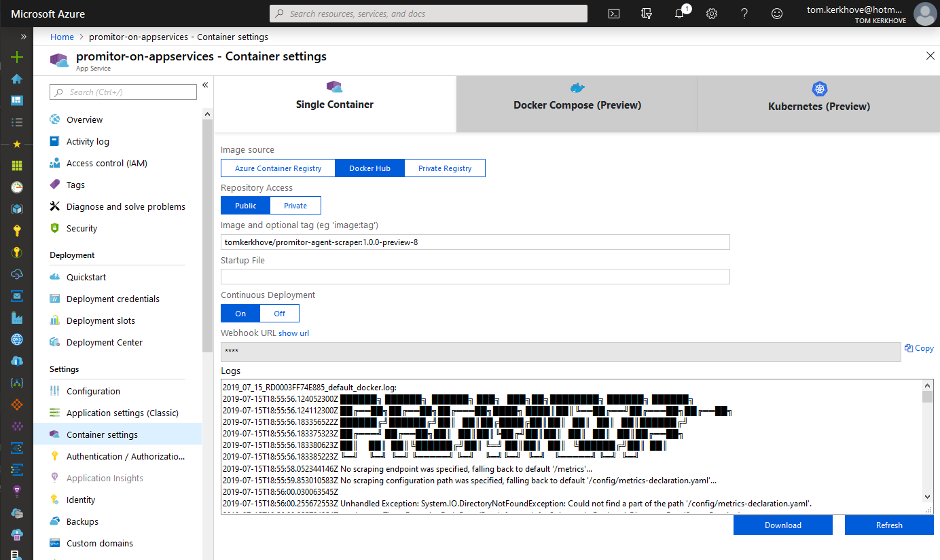Image resolution: width=940 pixels, height=560 pixels.
Task: Click the Image and optional tag field
Action: tap(475, 242)
